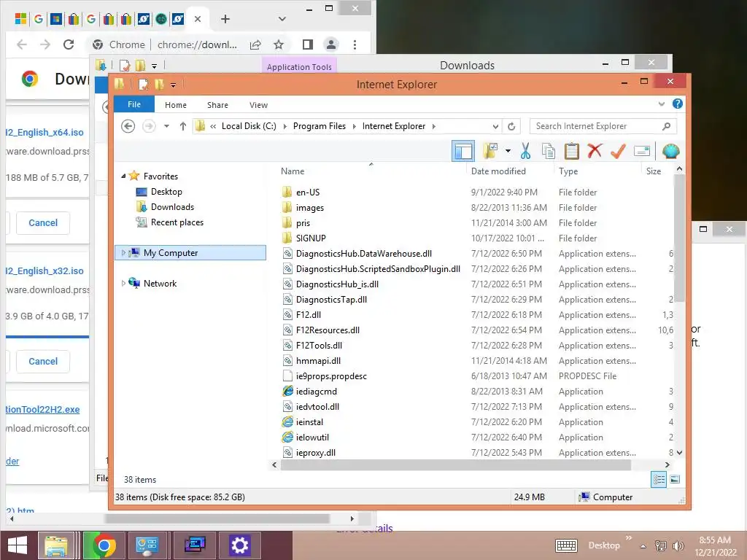The width and height of the screenshot is (747, 560).
Task: Open the File tab
Action: [134, 104]
